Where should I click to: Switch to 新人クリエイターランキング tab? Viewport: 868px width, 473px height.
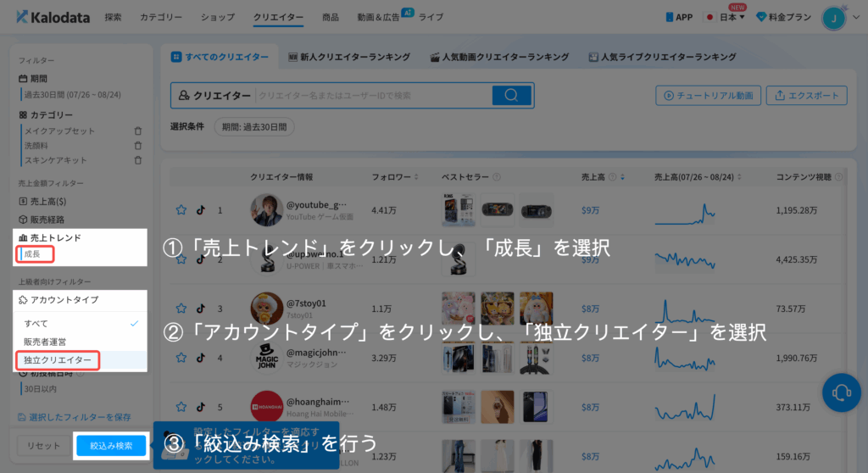click(348, 57)
